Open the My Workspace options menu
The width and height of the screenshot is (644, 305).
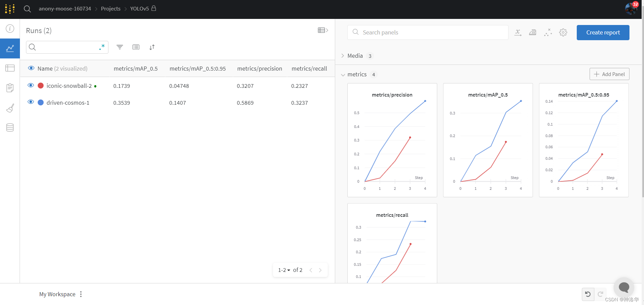pyautogui.click(x=81, y=294)
